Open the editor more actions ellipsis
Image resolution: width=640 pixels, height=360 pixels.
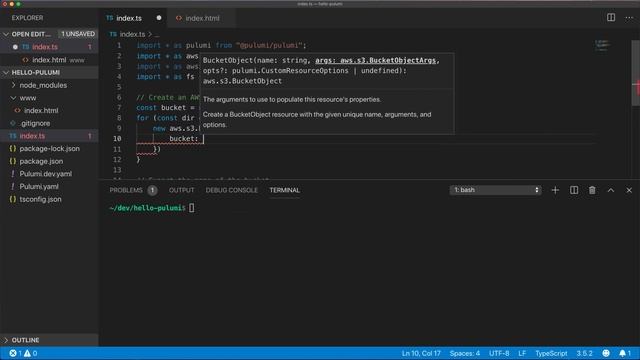pyautogui.click(x=629, y=18)
